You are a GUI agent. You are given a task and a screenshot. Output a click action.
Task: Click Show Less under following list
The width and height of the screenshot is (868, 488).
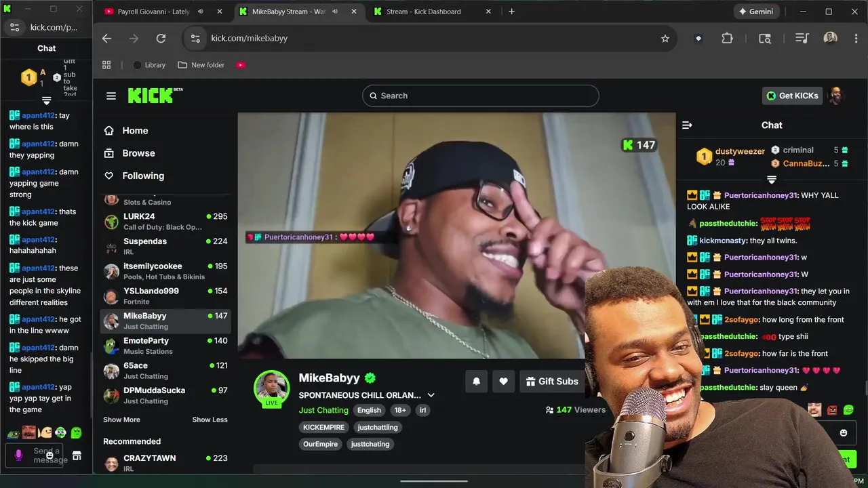pyautogui.click(x=210, y=420)
